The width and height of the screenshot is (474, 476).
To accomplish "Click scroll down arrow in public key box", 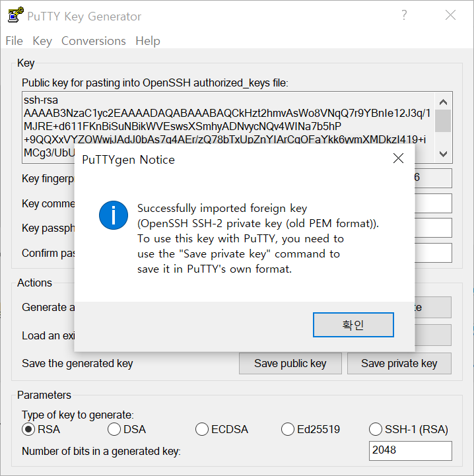I will (444, 154).
